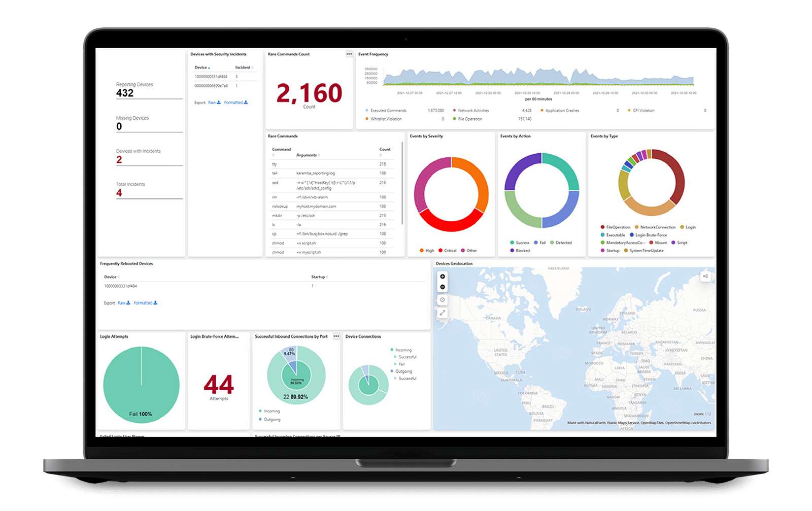
Task: Zoom in on the geolocation map
Action: click(x=443, y=277)
